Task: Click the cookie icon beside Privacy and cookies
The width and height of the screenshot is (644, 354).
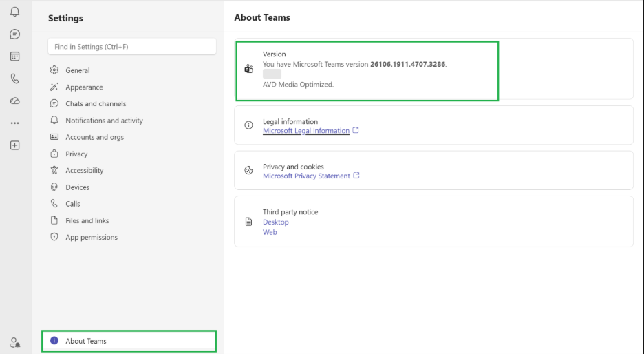Action: [x=249, y=170]
